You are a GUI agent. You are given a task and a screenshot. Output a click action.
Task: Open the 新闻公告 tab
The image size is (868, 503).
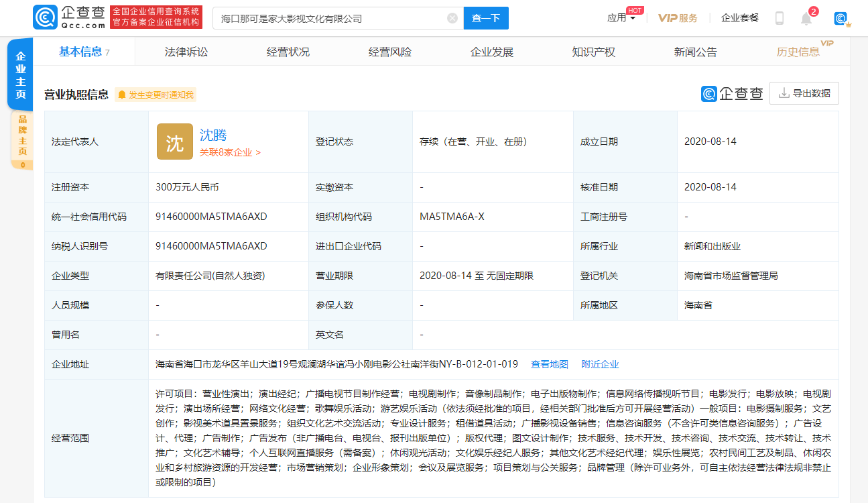click(x=696, y=51)
